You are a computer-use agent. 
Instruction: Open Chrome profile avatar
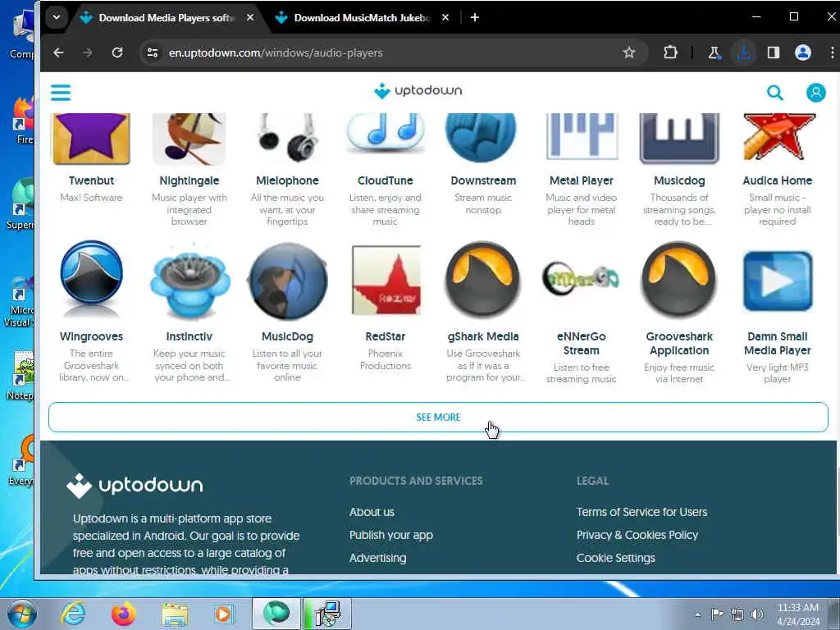point(802,52)
